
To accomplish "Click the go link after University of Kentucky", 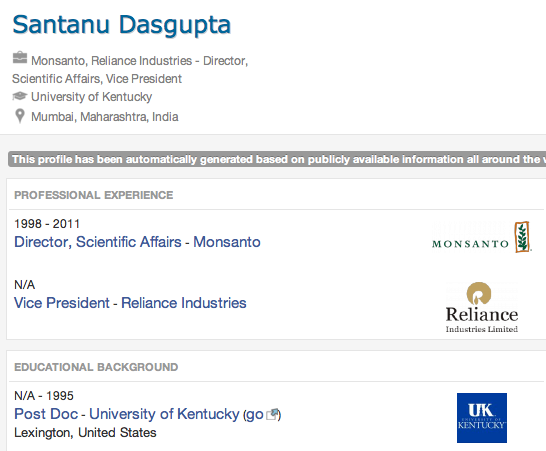I will point(254,415).
